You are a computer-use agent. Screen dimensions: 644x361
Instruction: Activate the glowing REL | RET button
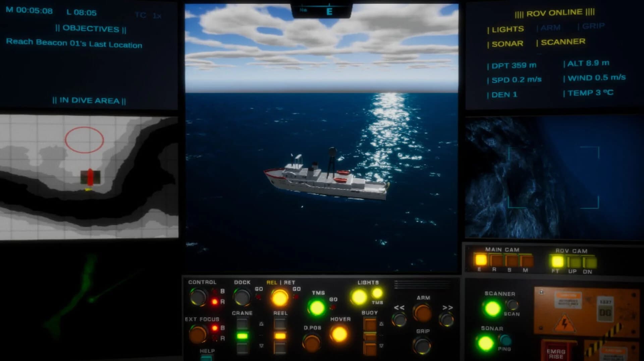[x=279, y=297]
